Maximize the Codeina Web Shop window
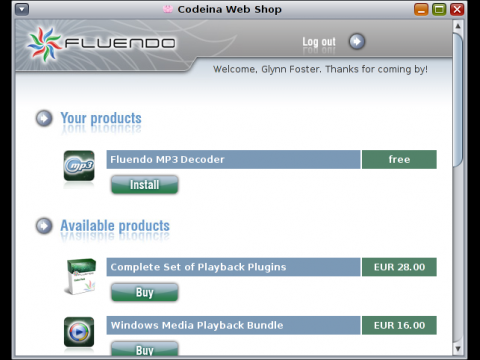 click(x=439, y=9)
